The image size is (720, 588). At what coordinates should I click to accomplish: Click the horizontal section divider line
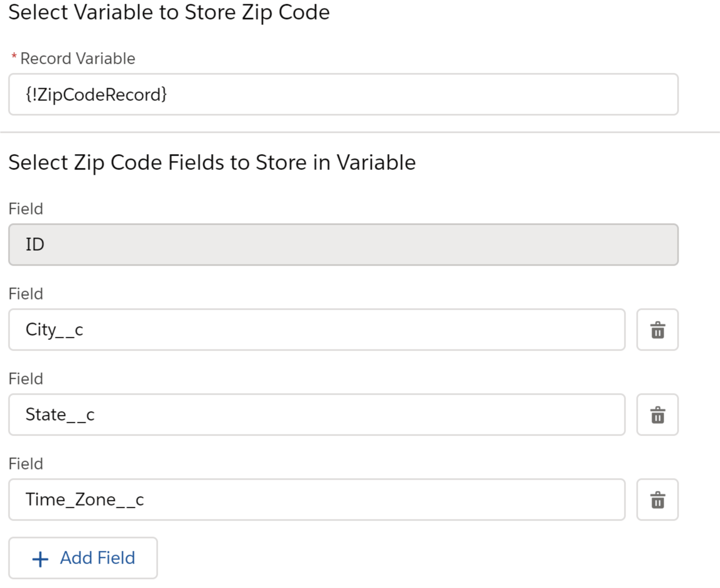click(360, 132)
